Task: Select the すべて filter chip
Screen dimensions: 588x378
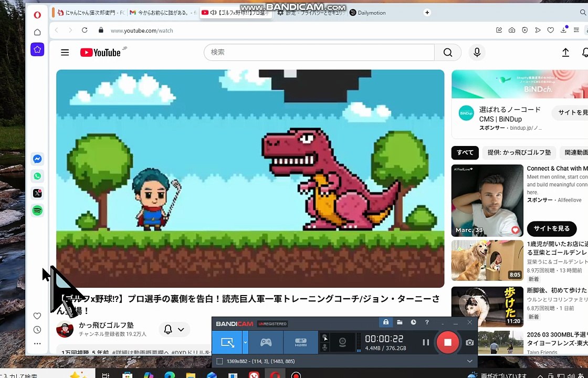Action: click(x=465, y=153)
